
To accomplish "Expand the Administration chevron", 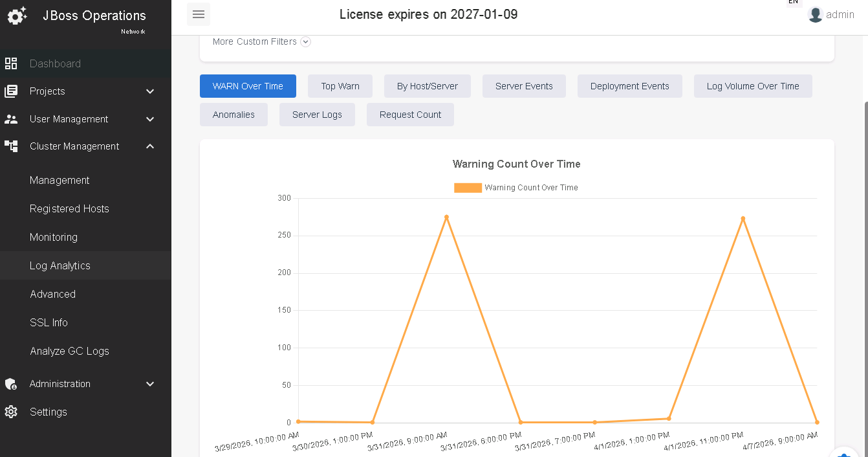I will tap(150, 384).
